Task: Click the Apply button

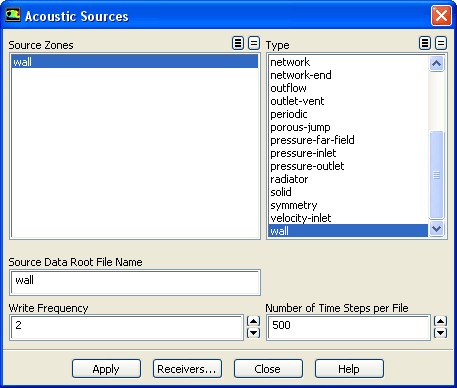Action: pyautogui.click(x=106, y=369)
